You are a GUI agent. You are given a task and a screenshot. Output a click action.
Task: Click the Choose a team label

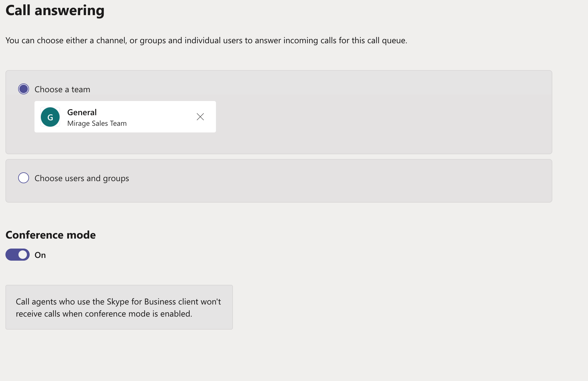[x=62, y=89]
